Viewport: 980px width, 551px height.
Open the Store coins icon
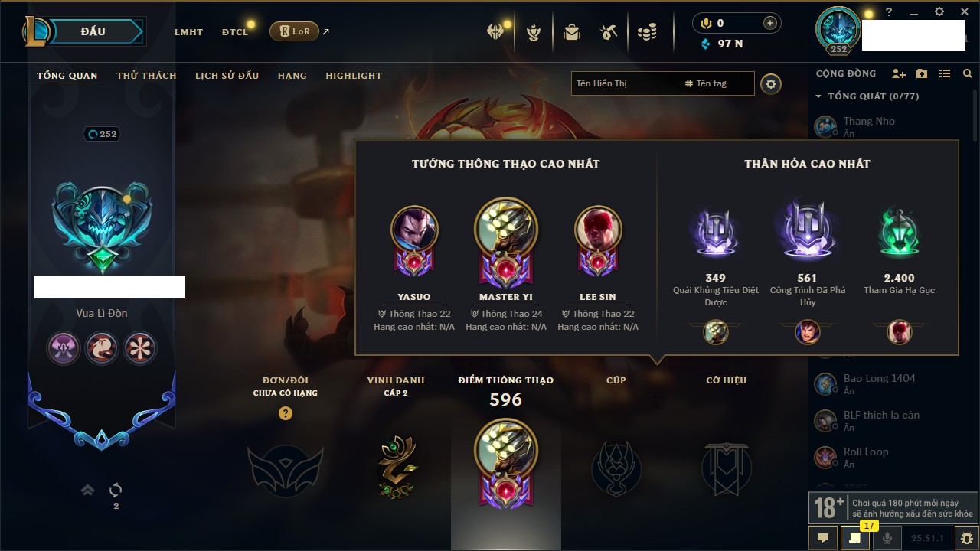tap(647, 32)
